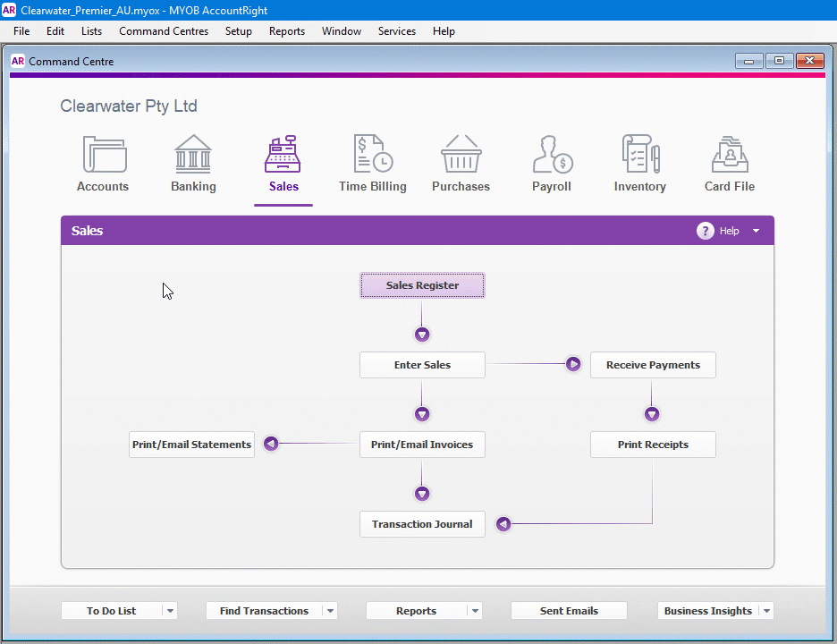Click the Transaction Journal button
This screenshot has width=837, height=644.
(x=422, y=524)
